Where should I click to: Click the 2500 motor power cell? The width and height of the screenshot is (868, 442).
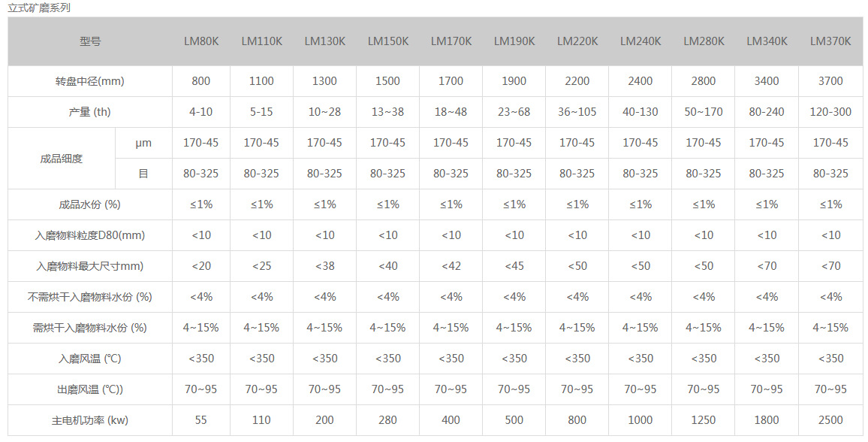830,420
